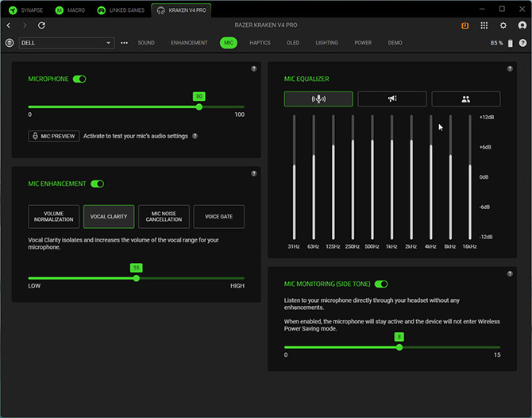The height and width of the screenshot is (418, 532).
Task: Toggle the Mic Enhancement switch
Action: pyautogui.click(x=97, y=184)
